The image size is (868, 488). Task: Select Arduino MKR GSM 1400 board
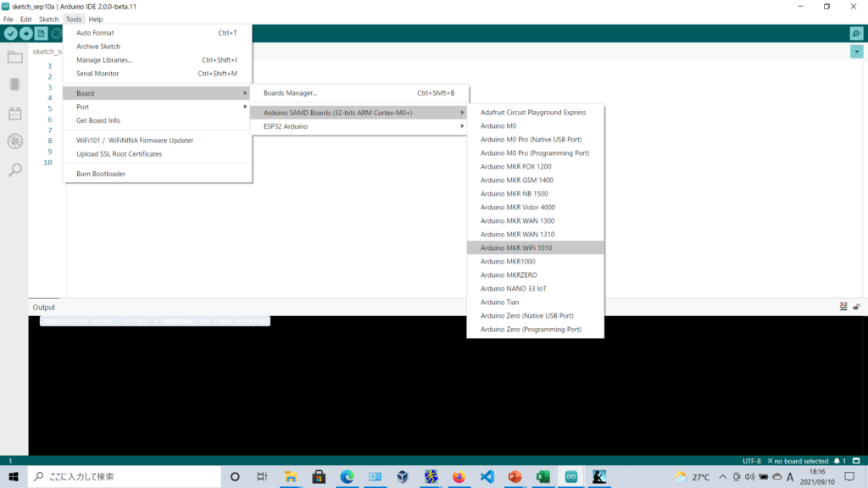pyautogui.click(x=536, y=180)
